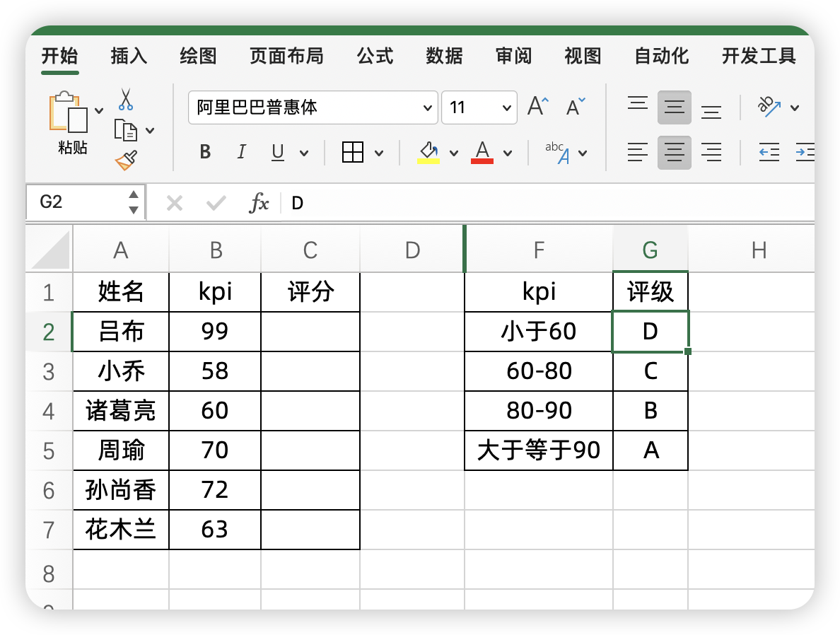Image resolution: width=840 pixels, height=635 pixels.
Task: Open font color dropdown arrow
Action: pyautogui.click(x=508, y=153)
